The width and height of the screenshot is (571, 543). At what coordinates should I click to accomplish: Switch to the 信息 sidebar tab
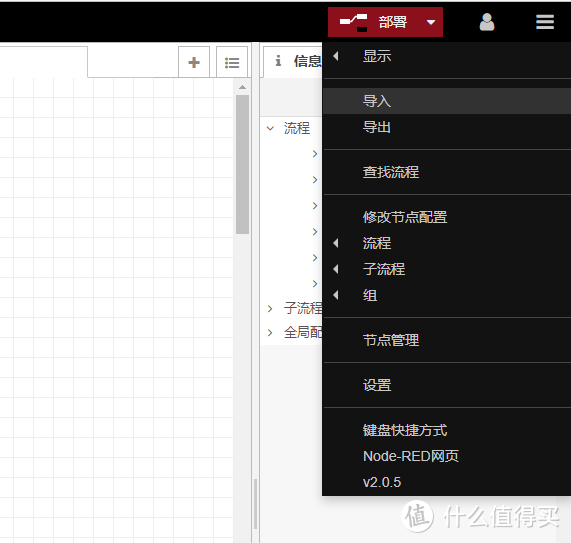coord(293,61)
